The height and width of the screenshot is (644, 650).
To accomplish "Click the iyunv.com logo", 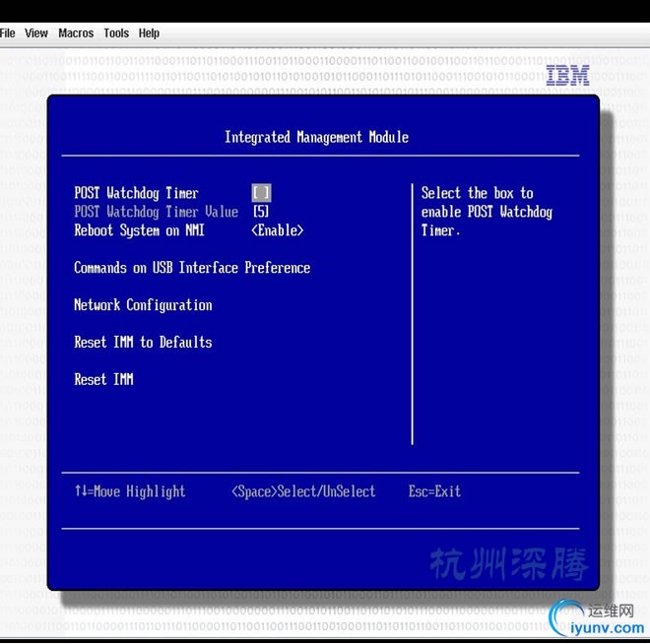I will (x=597, y=619).
